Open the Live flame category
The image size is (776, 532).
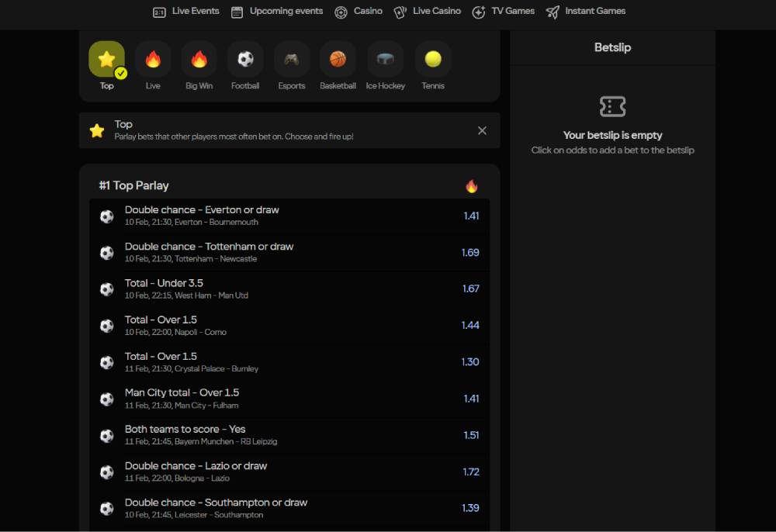pos(153,60)
